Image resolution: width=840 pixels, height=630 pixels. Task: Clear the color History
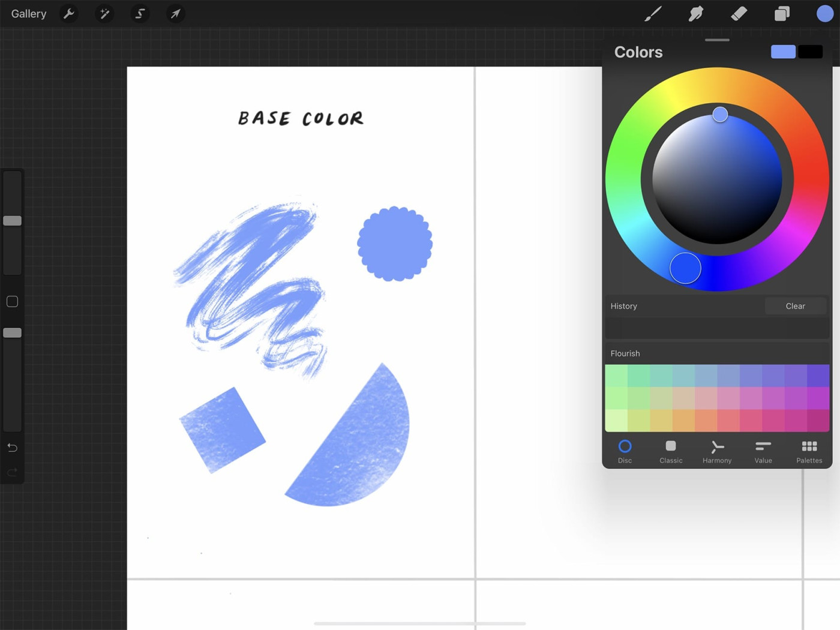[795, 306]
